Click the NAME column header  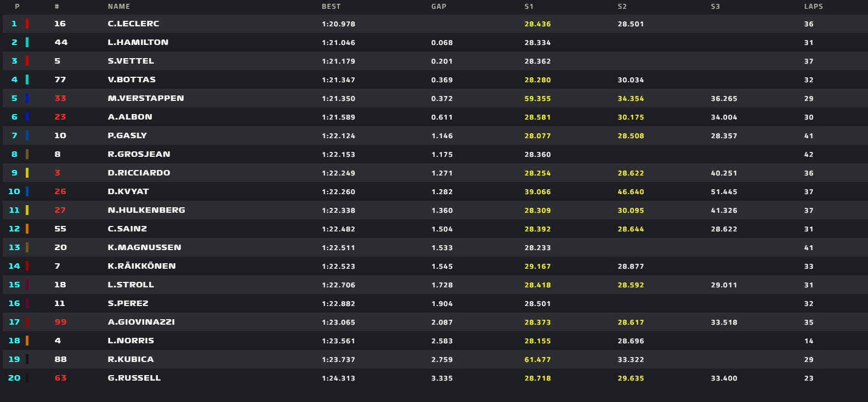tap(119, 7)
